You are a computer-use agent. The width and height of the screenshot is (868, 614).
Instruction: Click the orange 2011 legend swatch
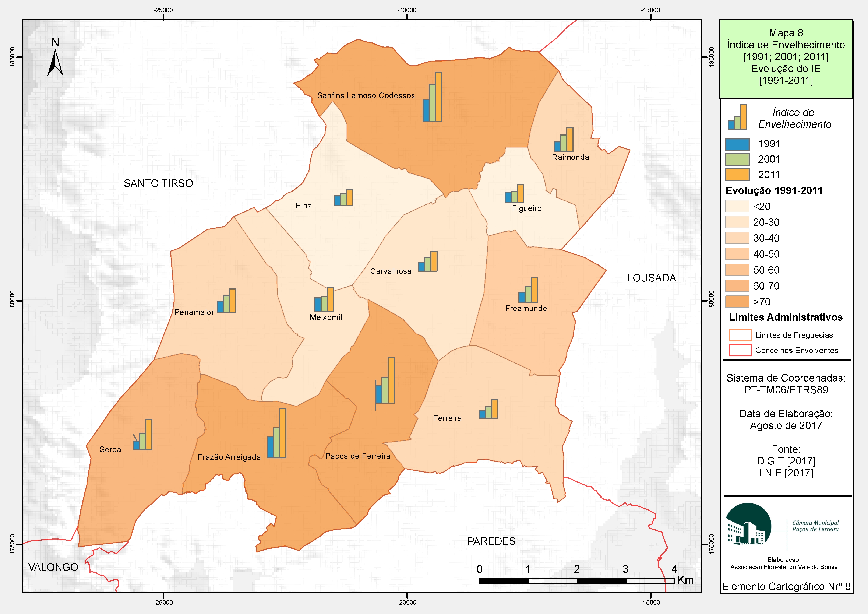pyautogui.click(x=737, y=175)
